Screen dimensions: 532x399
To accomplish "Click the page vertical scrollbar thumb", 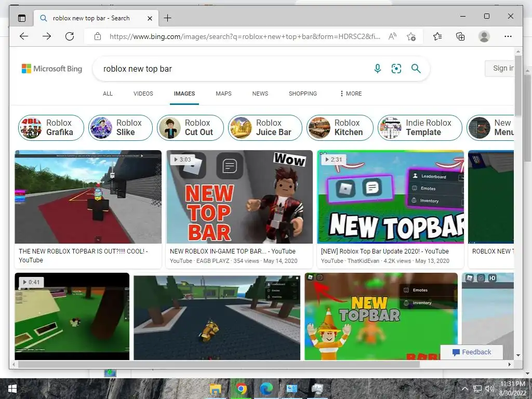I will 518,85.
